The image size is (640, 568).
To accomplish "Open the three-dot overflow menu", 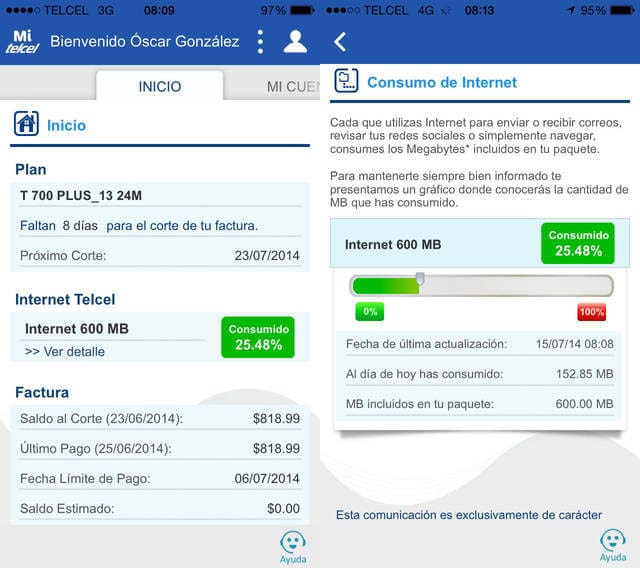I will [260, 42].
